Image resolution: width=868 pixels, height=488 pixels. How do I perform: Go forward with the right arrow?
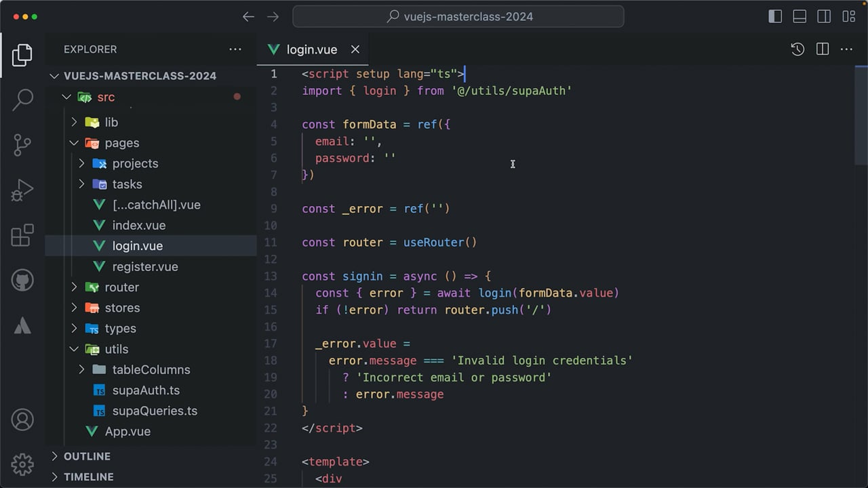click(273, 17)
